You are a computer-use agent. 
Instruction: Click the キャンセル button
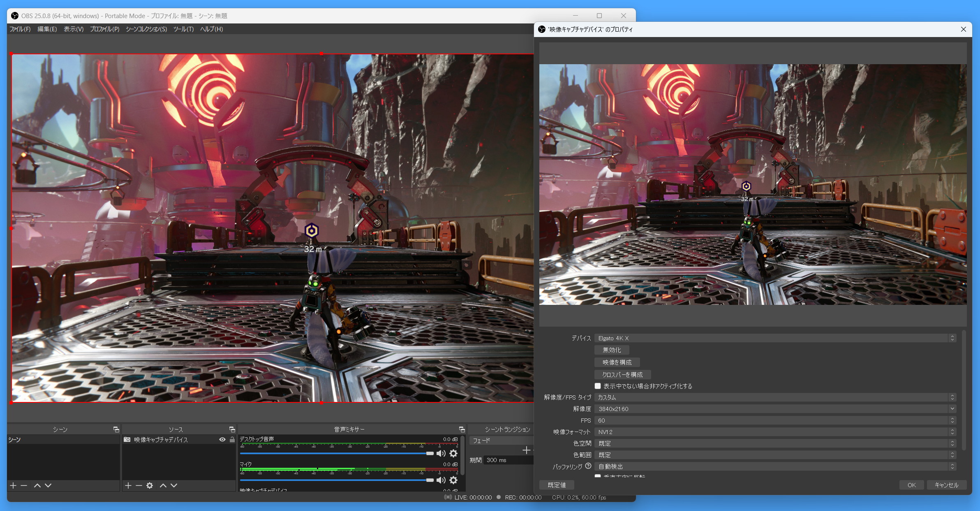[x=946, y=485]
